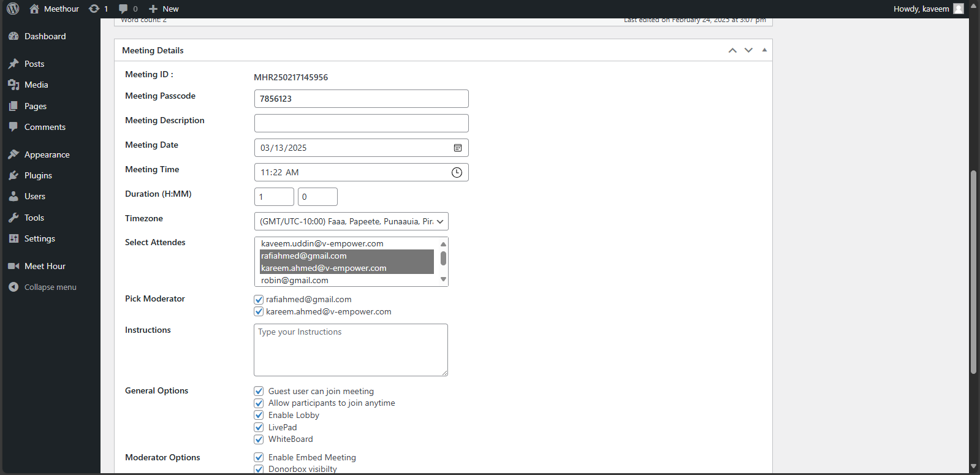Select rafiahmed@gmail.com in attendees list

click(x=347, y=256)
